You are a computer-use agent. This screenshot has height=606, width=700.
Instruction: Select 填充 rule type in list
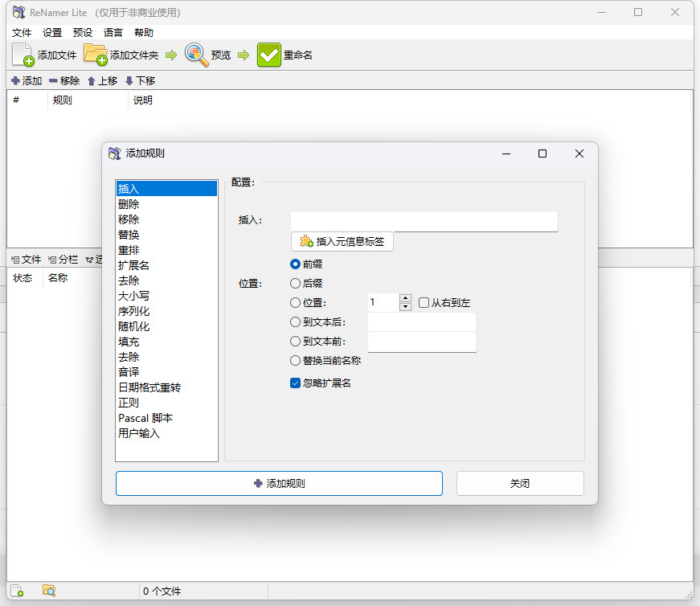pyautogui.click(x=166, y=342)
